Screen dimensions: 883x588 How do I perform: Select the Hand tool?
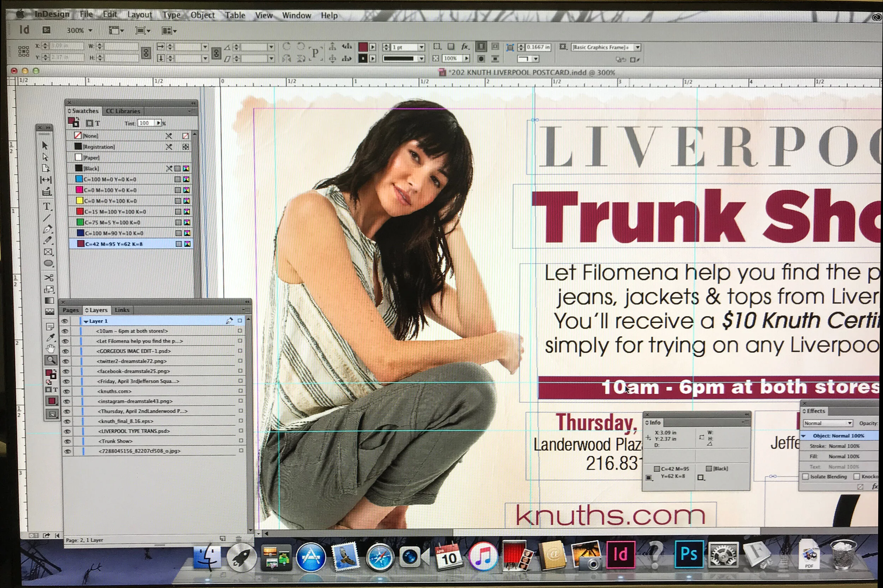coord(50,349)
